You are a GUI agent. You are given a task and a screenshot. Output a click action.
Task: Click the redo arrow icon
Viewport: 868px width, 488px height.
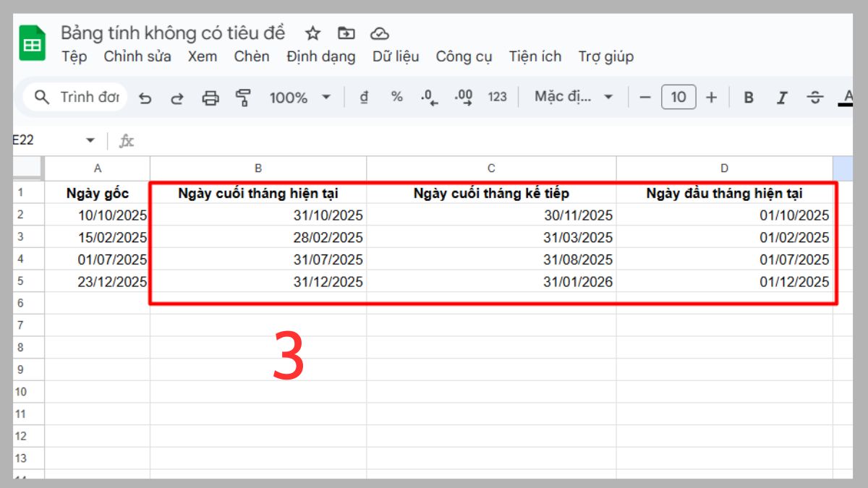177,98
